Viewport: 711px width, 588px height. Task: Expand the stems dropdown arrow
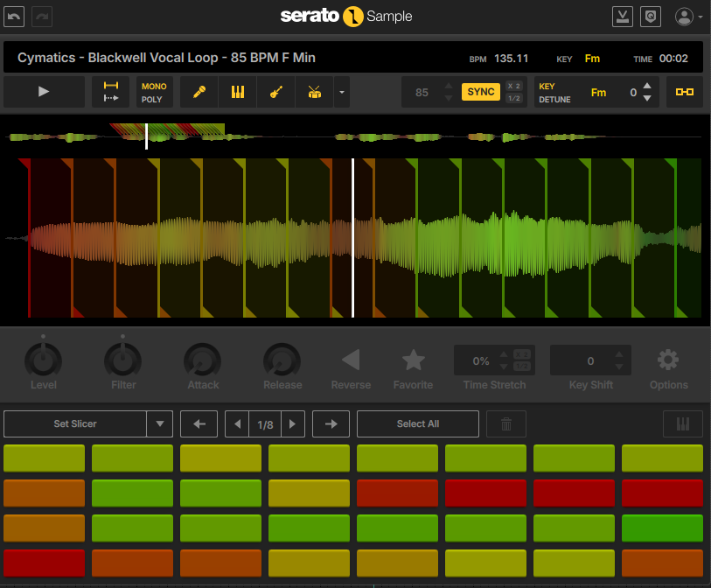pos(342,92)
